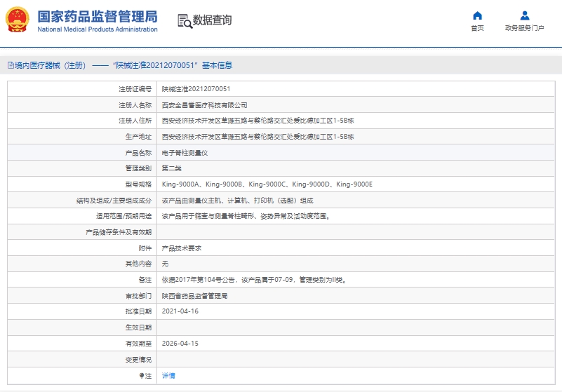Click the 型号规格 row label

[138, 184]
